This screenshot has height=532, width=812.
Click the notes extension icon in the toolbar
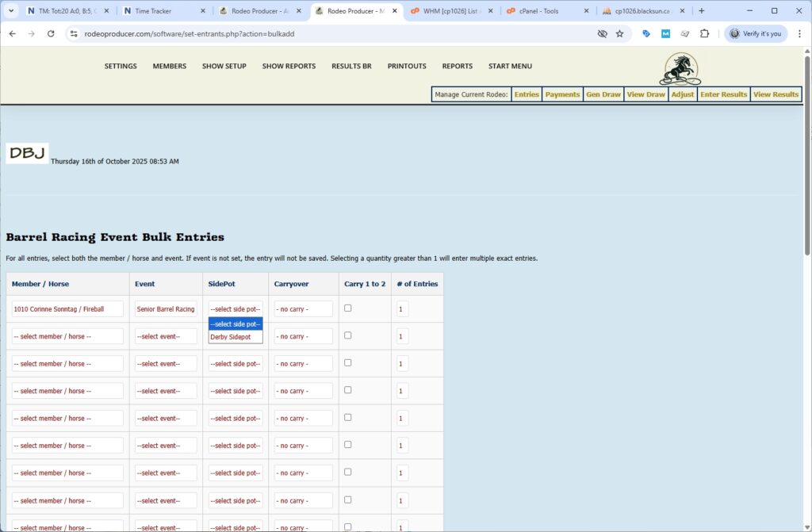click(x=684, y=34)
